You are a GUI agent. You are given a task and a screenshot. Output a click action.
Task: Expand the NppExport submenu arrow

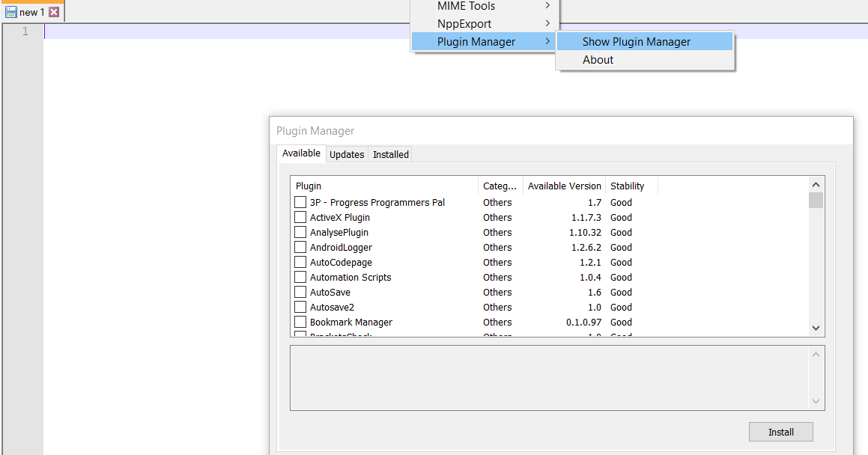pos(547,23)
